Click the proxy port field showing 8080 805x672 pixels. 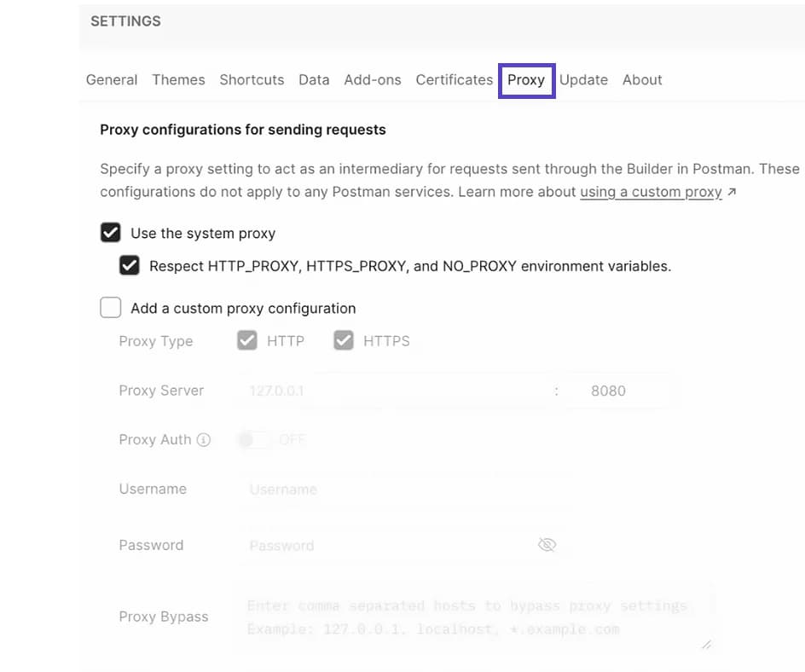pyautogui.click(x=621, y=391)
